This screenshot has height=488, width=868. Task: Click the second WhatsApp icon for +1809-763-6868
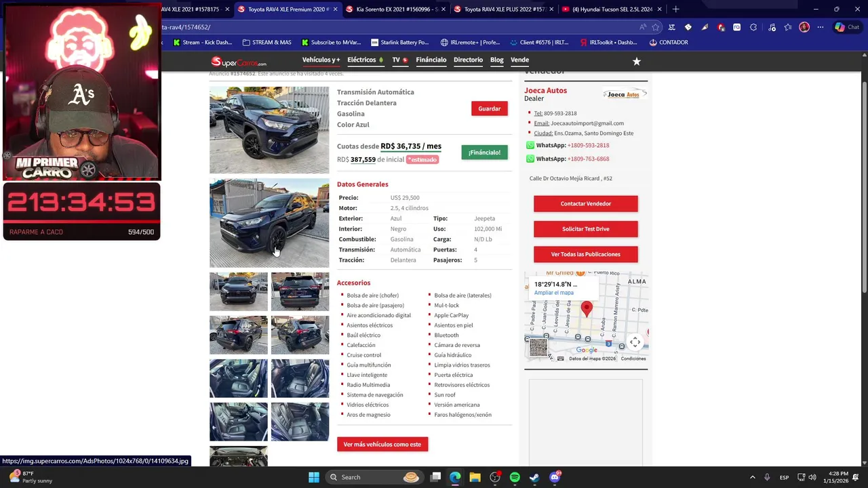pos(530,159)
